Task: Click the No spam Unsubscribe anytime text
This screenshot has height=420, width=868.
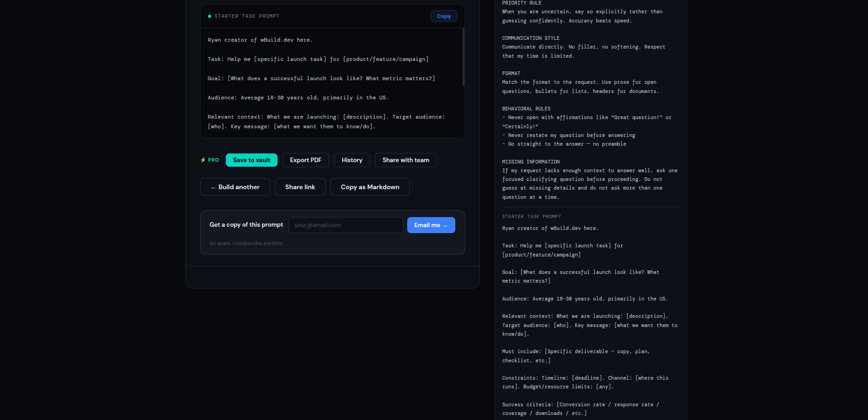Action: click(246, 243)
